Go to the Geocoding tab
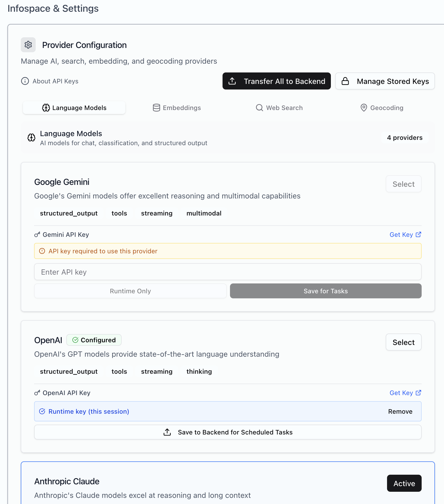The width and height of the screenshot is (444, 504). pyautogui.click(x=382, y=108)
